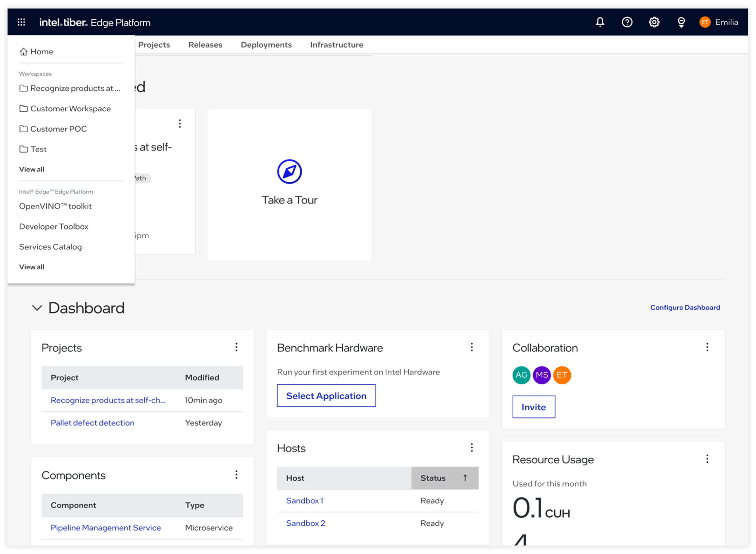756x554 pixels.
Task: Open the Resource Usage widget options menu
Action: (x=707, y=459)
